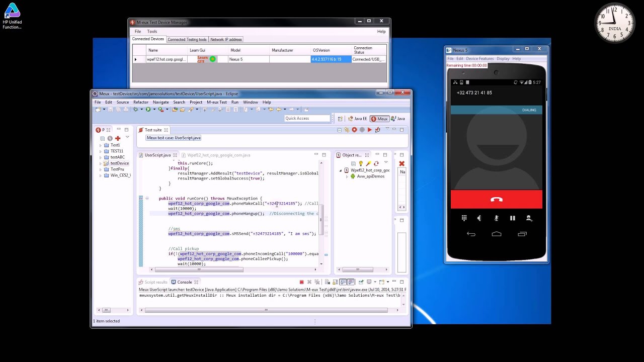Select the OSVersion cell 4.4.2.937116
This screenshot has height=362, width=644.
(331, 59)
